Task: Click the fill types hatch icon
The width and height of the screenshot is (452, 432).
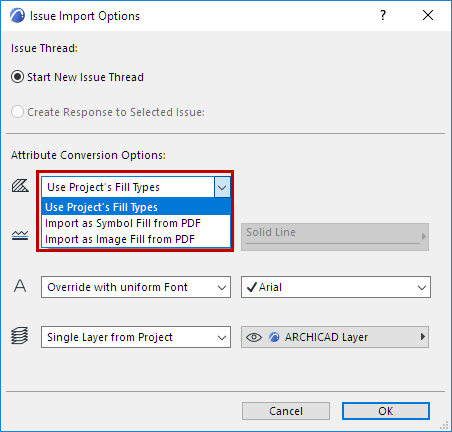Action: [x=20, y=186]
